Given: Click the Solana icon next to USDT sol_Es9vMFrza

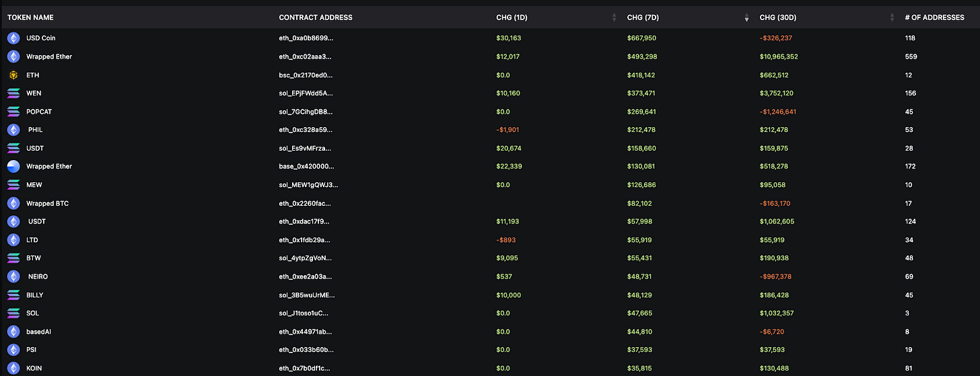Looking at the screenshot, I should (x=13, y=148).
